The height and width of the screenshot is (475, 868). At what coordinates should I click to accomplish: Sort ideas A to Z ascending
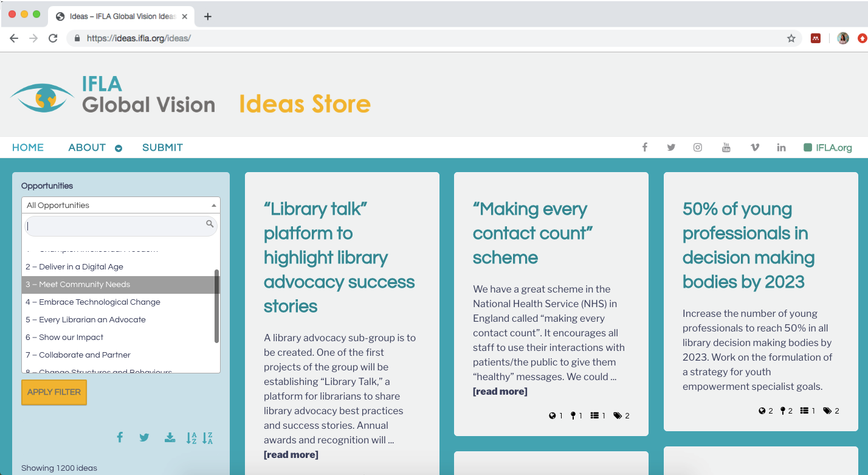[x=191, y=438]
